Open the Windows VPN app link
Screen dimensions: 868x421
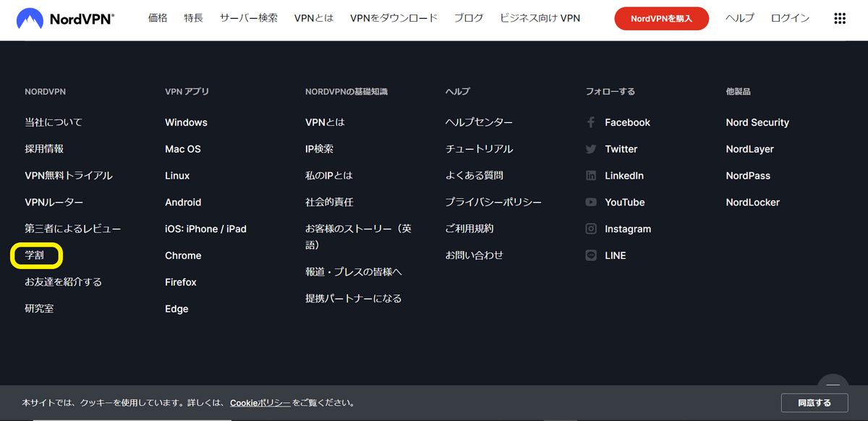point(186,122)
